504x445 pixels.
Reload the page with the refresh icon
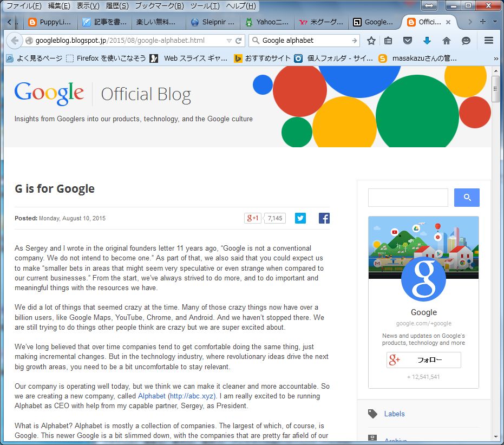tap(239, 41)
